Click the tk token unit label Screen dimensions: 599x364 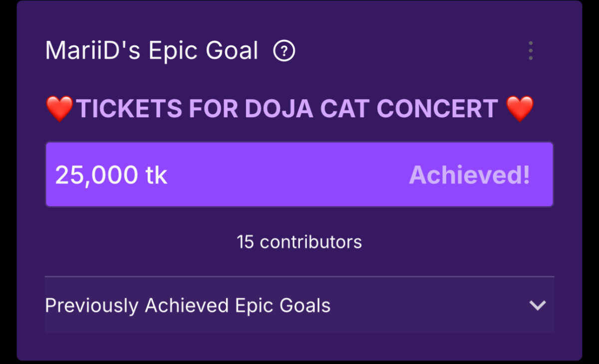tap(157, 175)
